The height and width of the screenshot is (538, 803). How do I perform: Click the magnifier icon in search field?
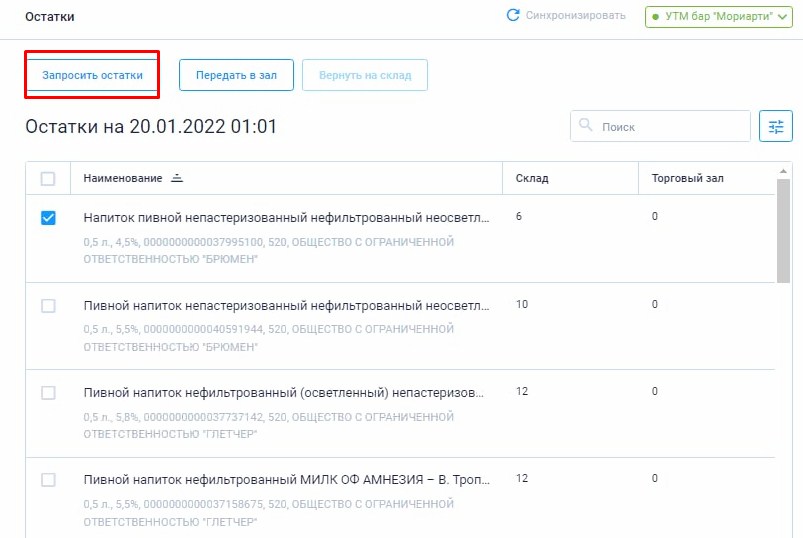(x=585, y=124)
